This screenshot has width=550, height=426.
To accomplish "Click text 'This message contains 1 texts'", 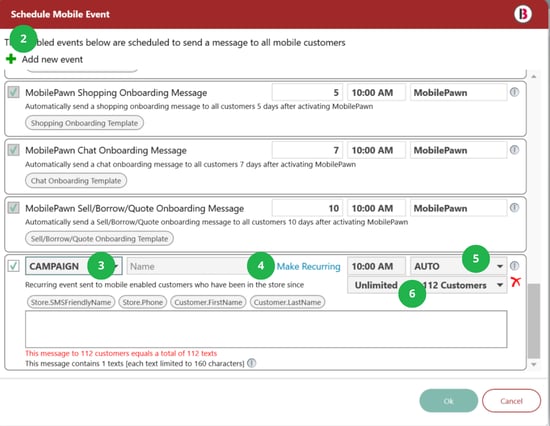I will coord(135,364).
